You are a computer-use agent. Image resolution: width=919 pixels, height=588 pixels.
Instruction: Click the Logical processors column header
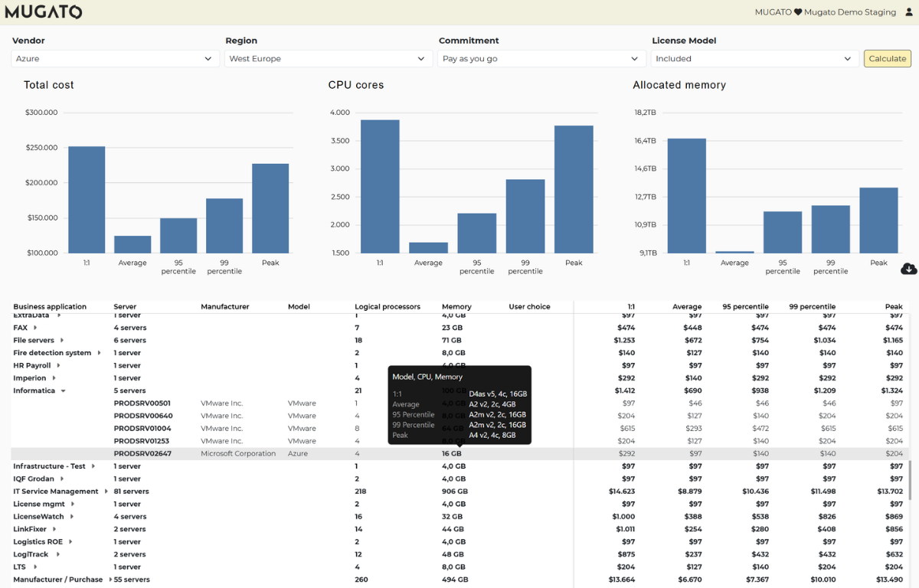(x=387, y=306)
